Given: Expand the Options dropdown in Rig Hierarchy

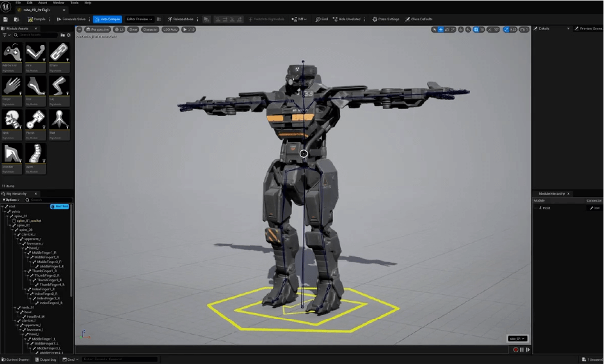Looking at the screenshot, I should (x=13, y=200).
